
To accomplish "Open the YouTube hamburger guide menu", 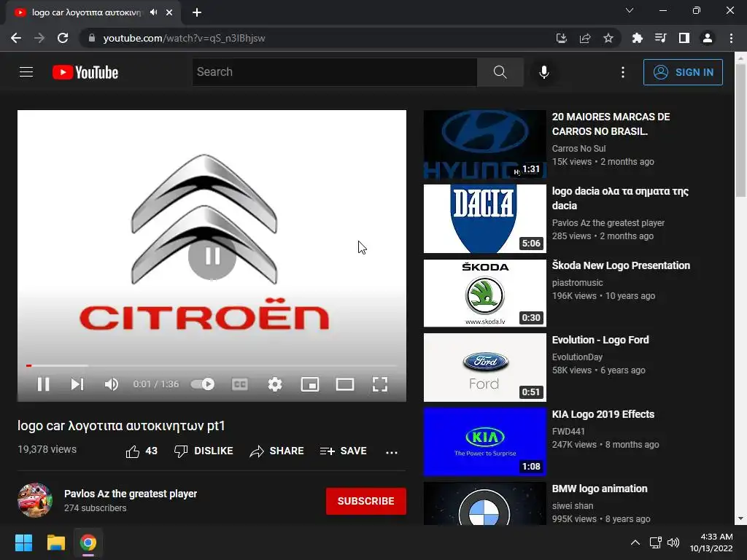I will (26, 72).
